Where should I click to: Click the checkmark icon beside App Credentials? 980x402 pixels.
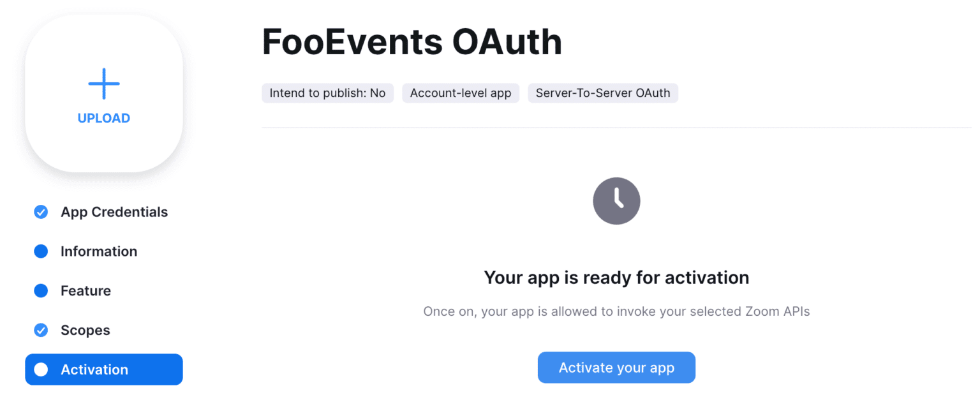(x=40, y=212)
